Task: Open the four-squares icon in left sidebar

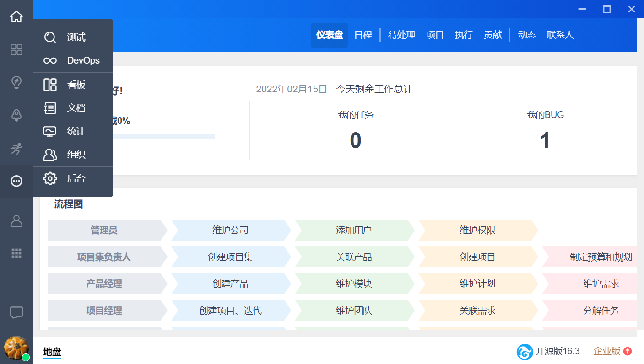Action: pos(16,50)
